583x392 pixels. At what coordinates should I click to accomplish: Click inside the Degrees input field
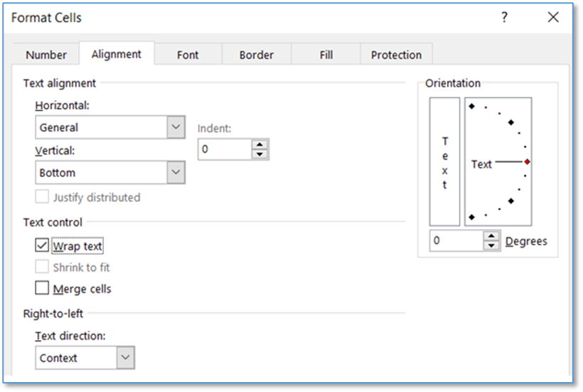pyautogui.click(x=456, y=241)
